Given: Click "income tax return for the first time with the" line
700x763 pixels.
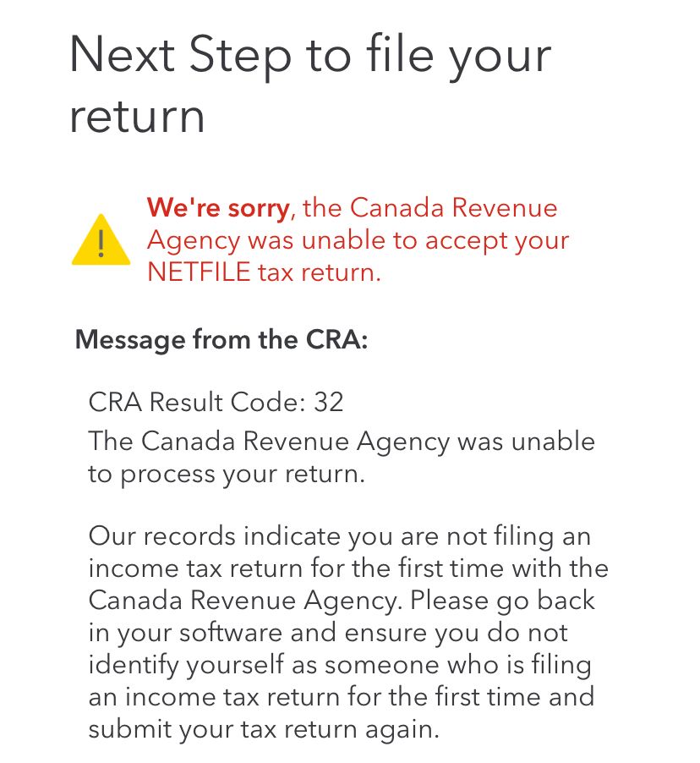Looking at the screenshot, I should [348, 568].
